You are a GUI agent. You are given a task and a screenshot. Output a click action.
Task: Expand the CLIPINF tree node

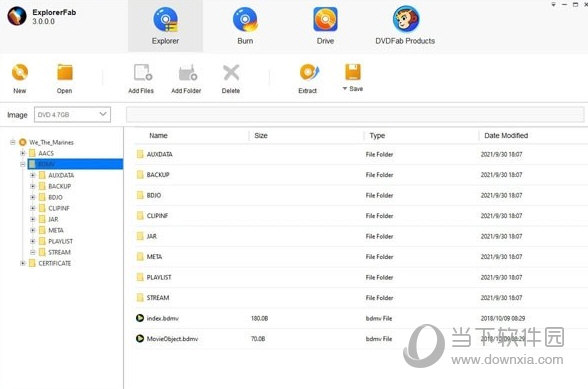click(x=33, y=208)
